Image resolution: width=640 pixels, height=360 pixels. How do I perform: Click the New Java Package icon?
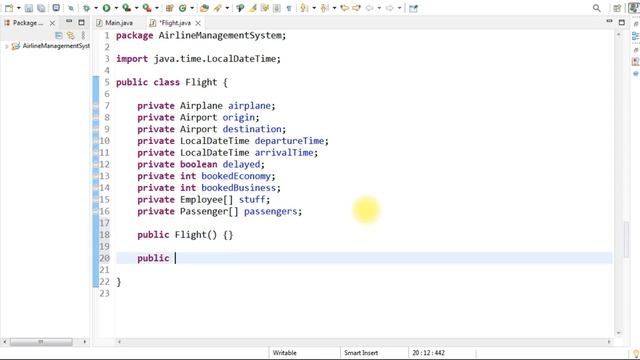click(x=170, y=8)
